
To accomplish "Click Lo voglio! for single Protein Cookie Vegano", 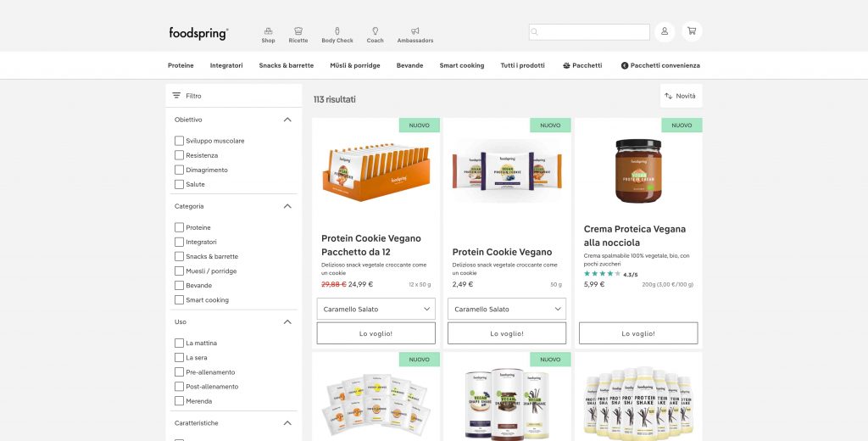I will [507, 333].
